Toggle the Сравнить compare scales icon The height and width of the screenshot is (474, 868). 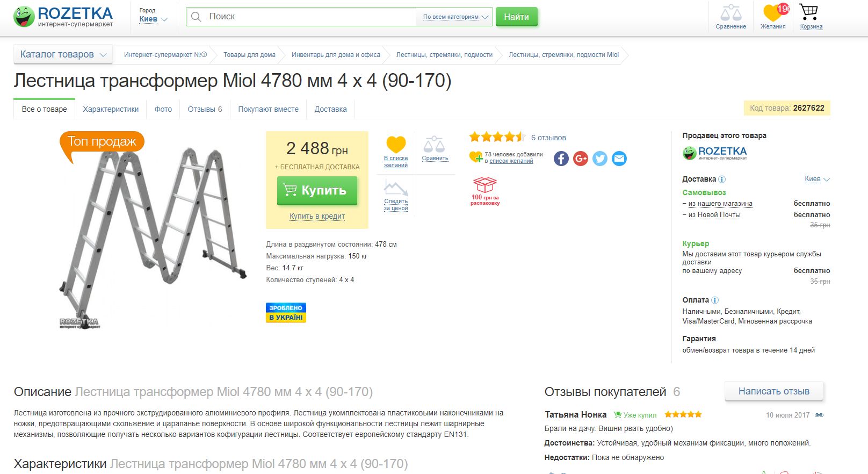[x=434, y=144]
